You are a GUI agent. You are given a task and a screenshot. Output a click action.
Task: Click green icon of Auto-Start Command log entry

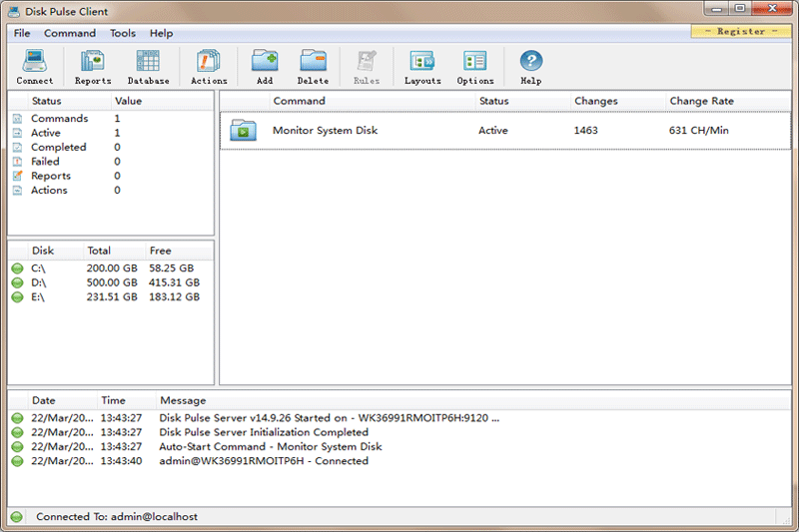(17, 446)
